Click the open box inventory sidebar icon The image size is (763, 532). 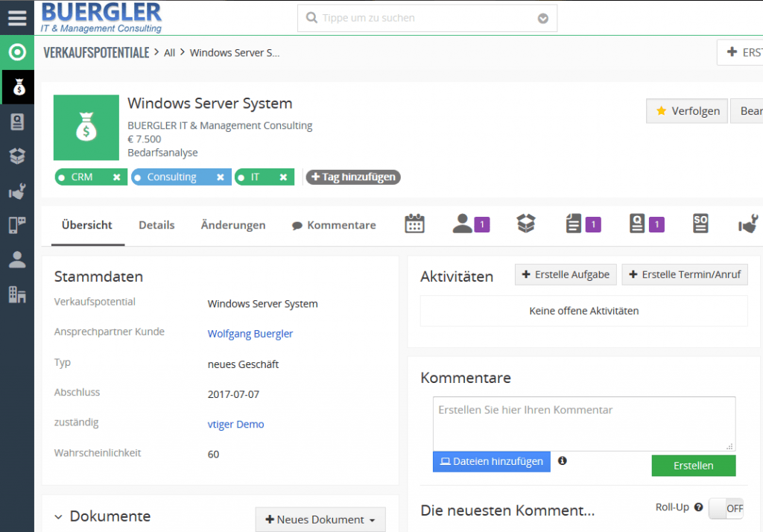coord(17,156)
